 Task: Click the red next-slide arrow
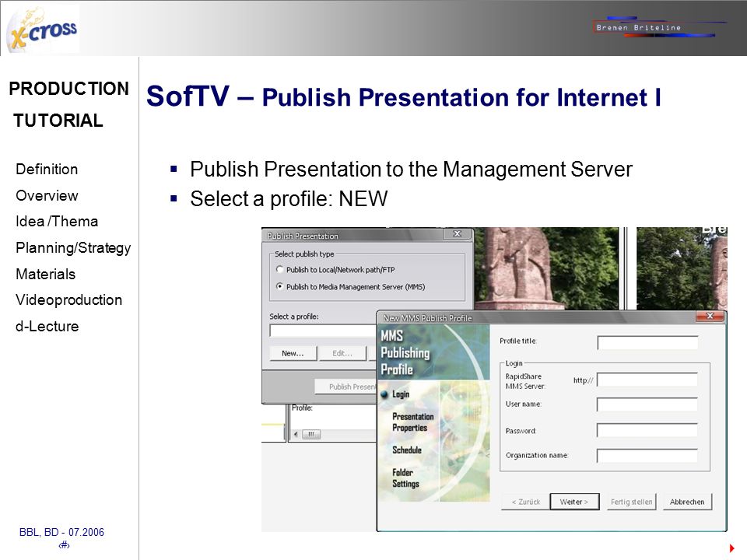[731, 548]
